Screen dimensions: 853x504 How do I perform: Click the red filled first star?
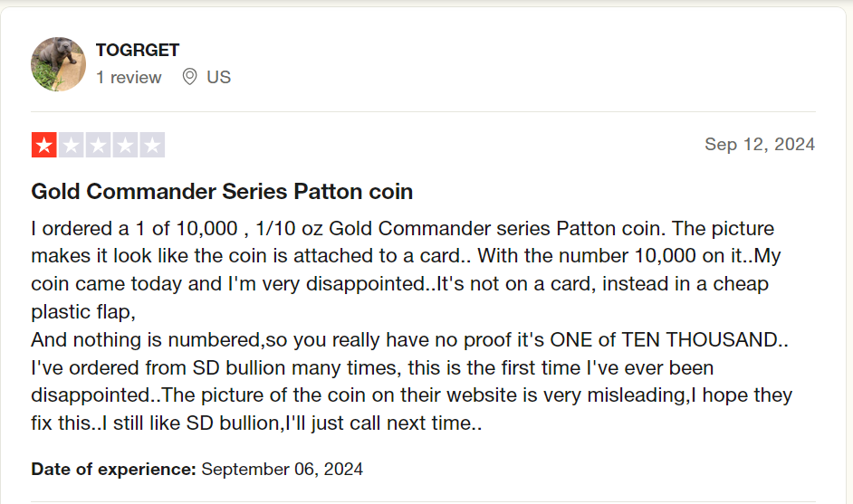(x=44, y=145)
